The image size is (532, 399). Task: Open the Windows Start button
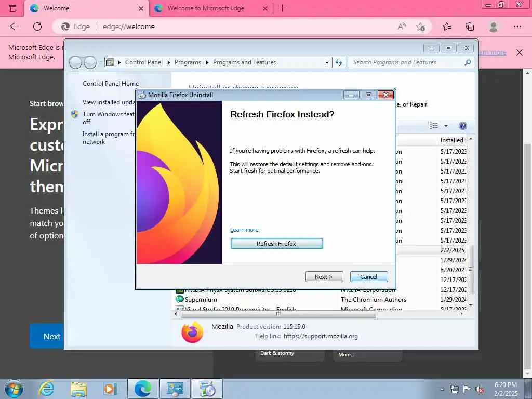click(x=14, y=389)
